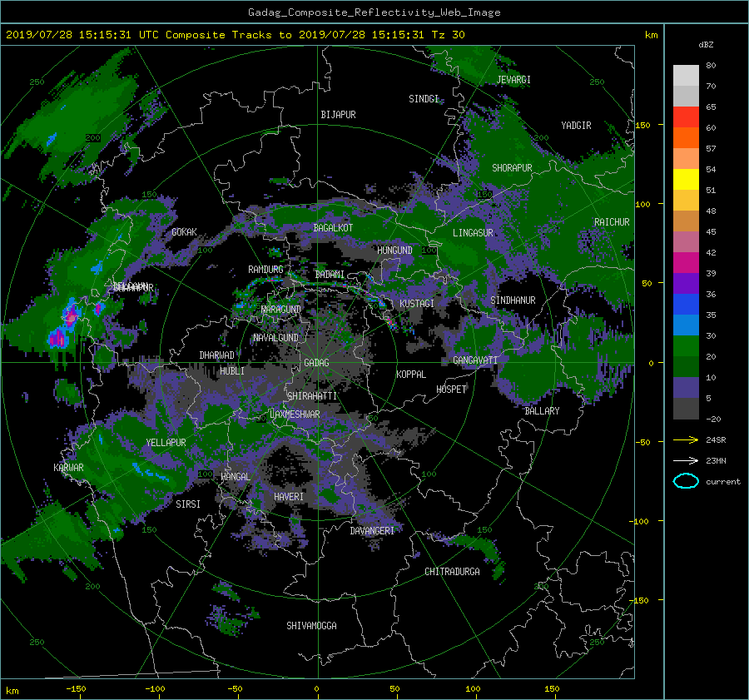Select the SHORAPUR label
Screen dimensions: 749x700
(512, 168)
